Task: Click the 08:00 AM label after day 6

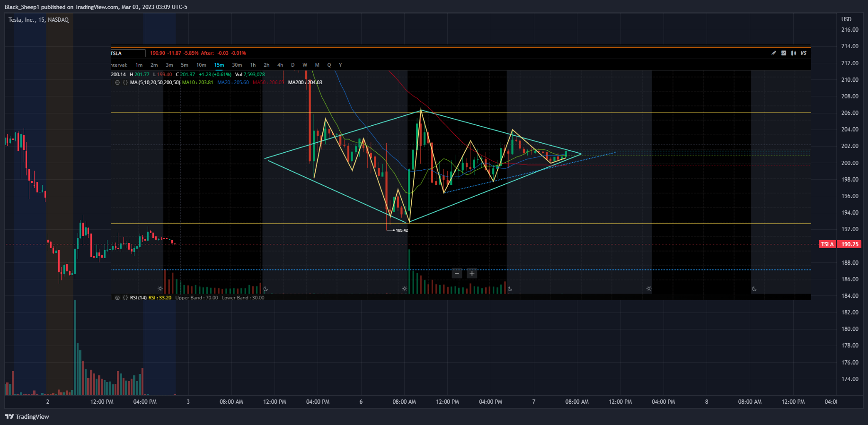Action: point(404,402)
